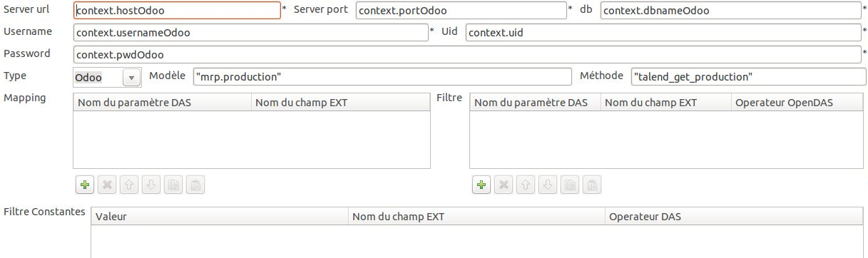Add a new row to the Mapping table

(x=84, y=185)
